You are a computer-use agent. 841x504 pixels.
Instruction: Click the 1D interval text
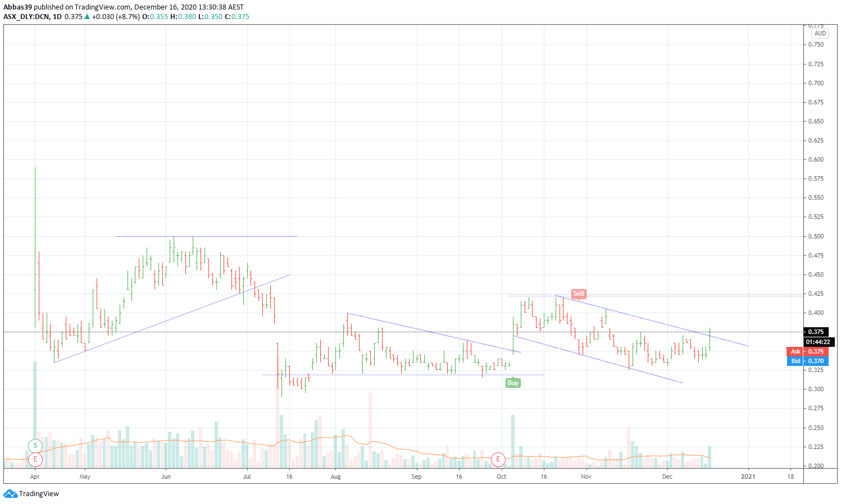57,17
